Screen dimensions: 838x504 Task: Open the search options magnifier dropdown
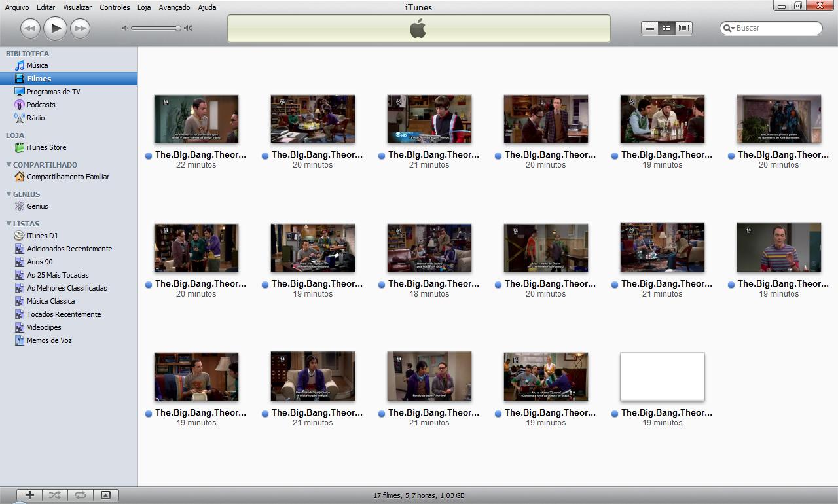click(728, 28)
